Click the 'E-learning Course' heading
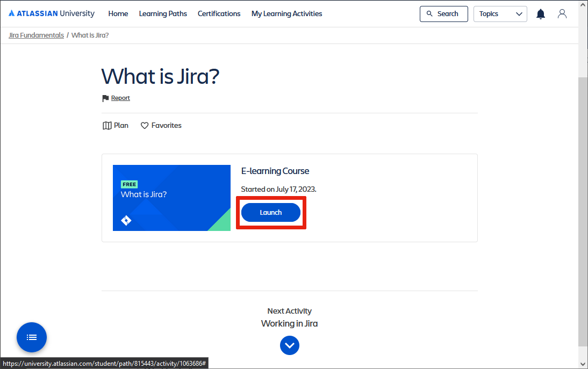This screenshot has height=369, width=588. [x=275, y=171]
